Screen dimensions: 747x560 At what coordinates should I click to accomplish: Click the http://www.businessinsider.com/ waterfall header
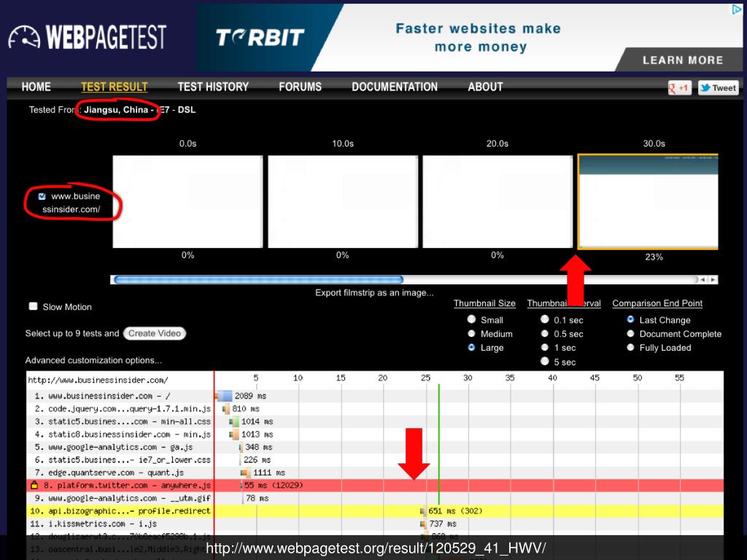coord(98,380)
